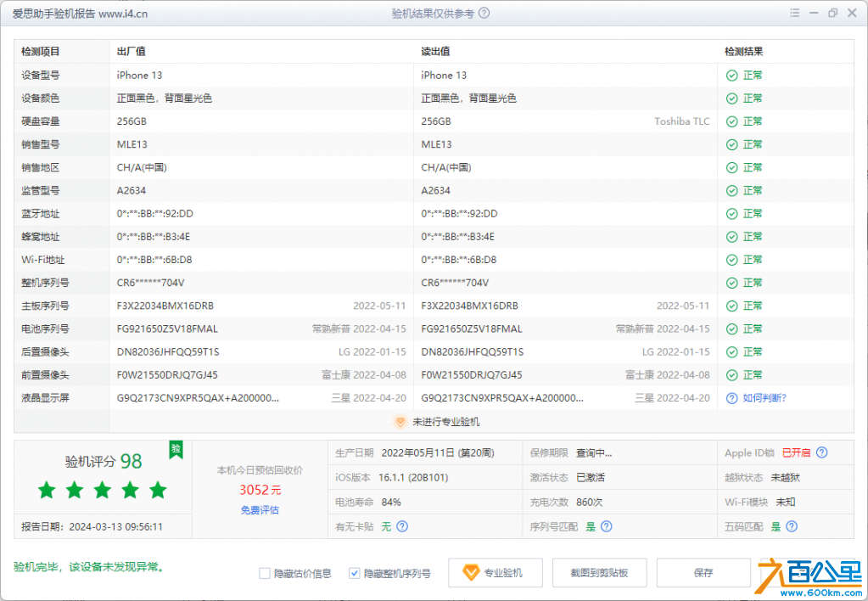
Task: Click the green check icon in 设备颜色 row
Action: click(x=732, y=98)
